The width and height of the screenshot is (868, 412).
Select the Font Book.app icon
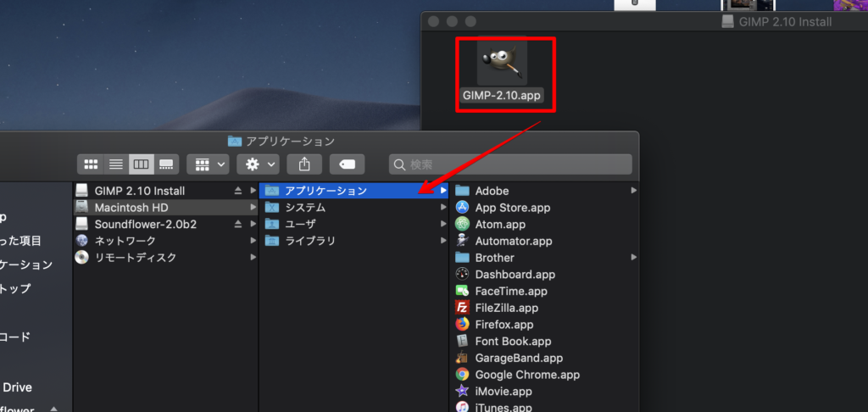(x=462, y=341)
